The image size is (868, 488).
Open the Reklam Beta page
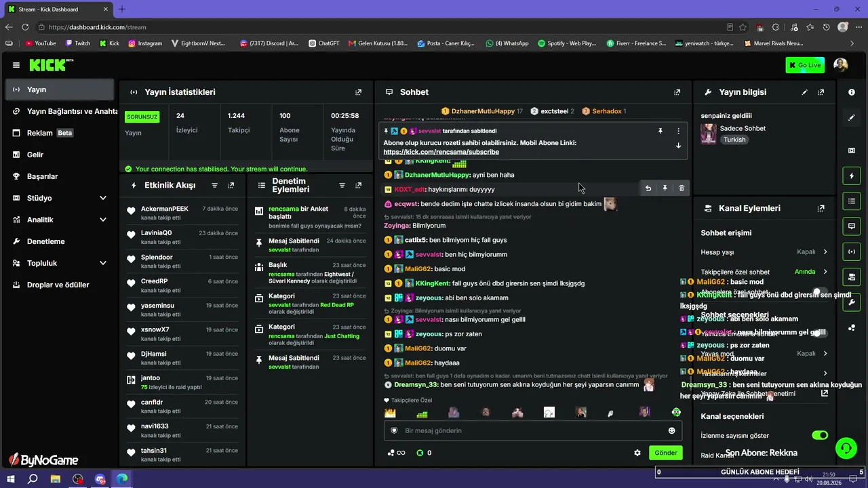(59, 133)
